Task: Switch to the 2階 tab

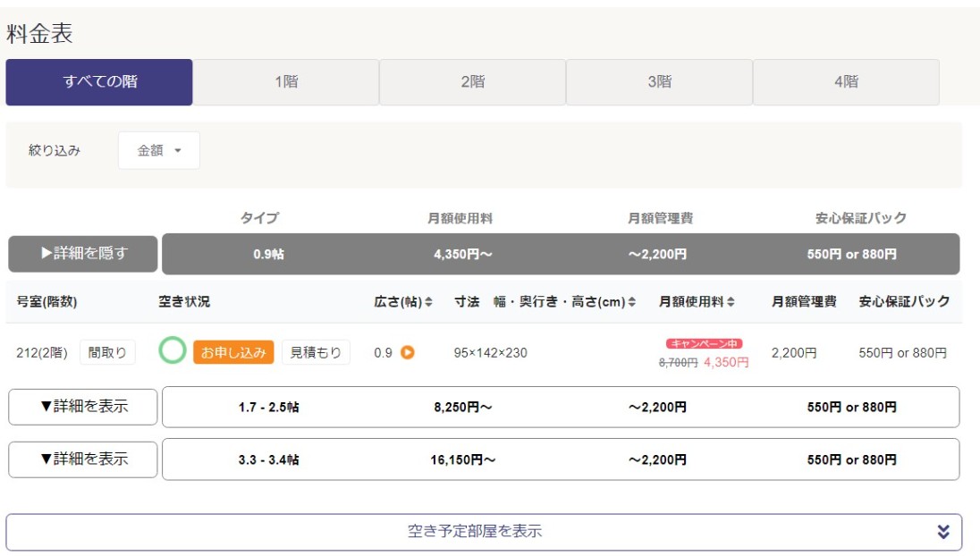Action: tap(472, 82)
